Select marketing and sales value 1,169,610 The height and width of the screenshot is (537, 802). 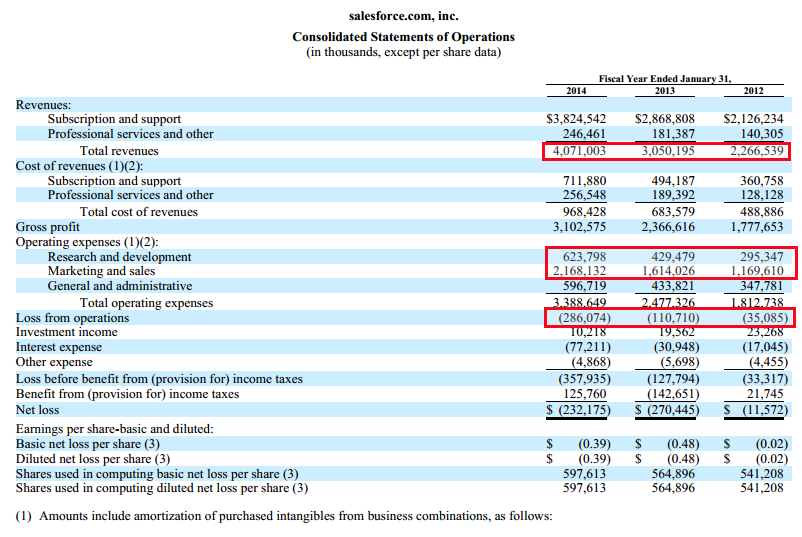coord(756,271)
